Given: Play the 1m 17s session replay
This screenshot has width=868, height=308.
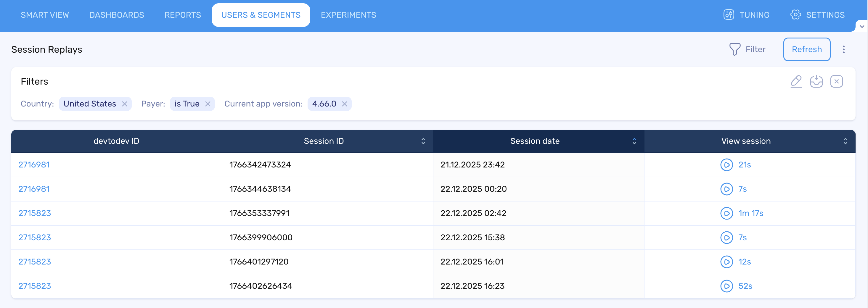Looking at the screenshot, I should click(726, 213).
